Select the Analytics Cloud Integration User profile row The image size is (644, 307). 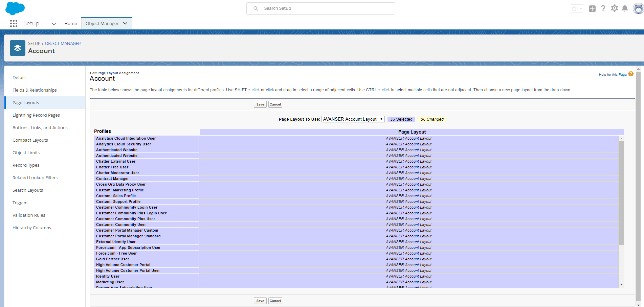[x=146, y=138]
